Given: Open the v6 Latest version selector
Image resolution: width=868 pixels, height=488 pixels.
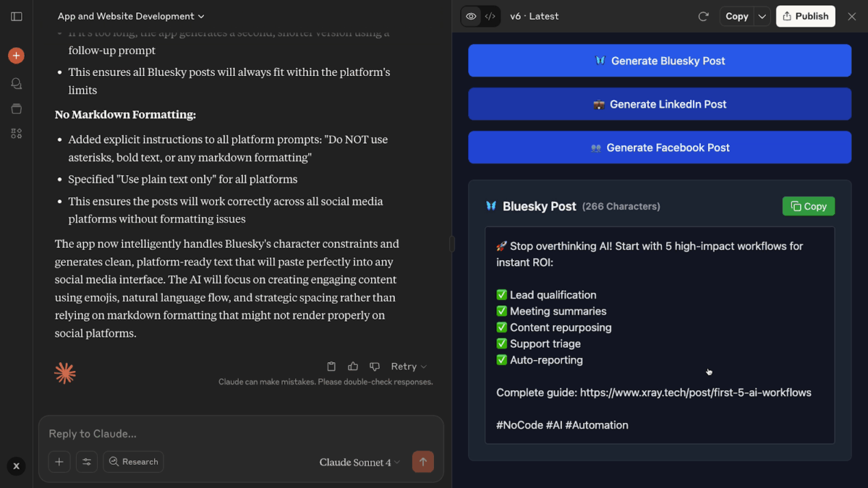Looking at the screenshot, I should [x=535, y=16].
